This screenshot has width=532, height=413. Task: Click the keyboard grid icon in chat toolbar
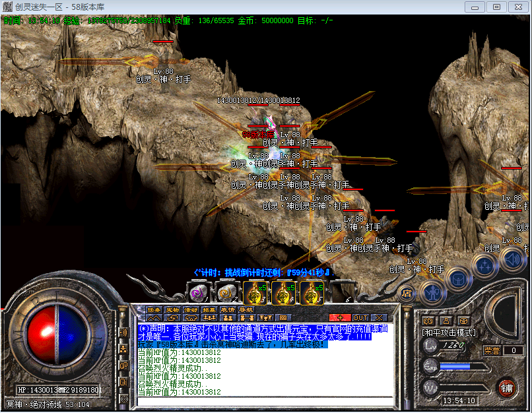pyautogui.click(x=283, y=318)
